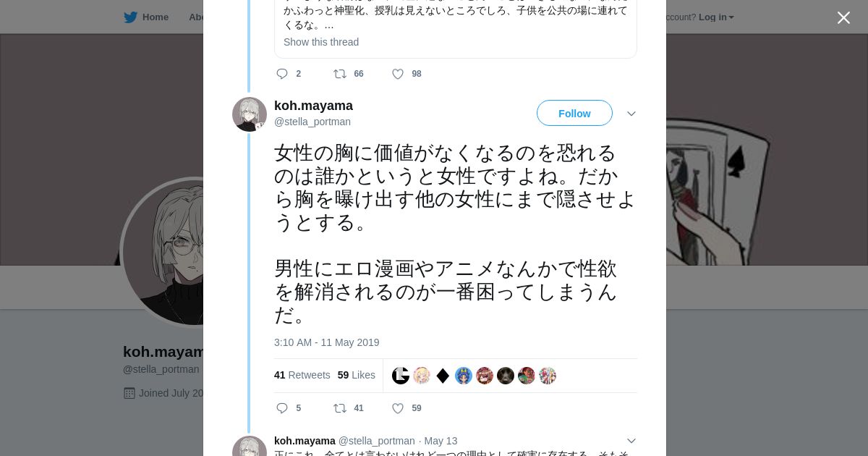Like the upper tweet with 98 likes
The width and height of the screenshot is (868, 456).
[x=398, y=74]
